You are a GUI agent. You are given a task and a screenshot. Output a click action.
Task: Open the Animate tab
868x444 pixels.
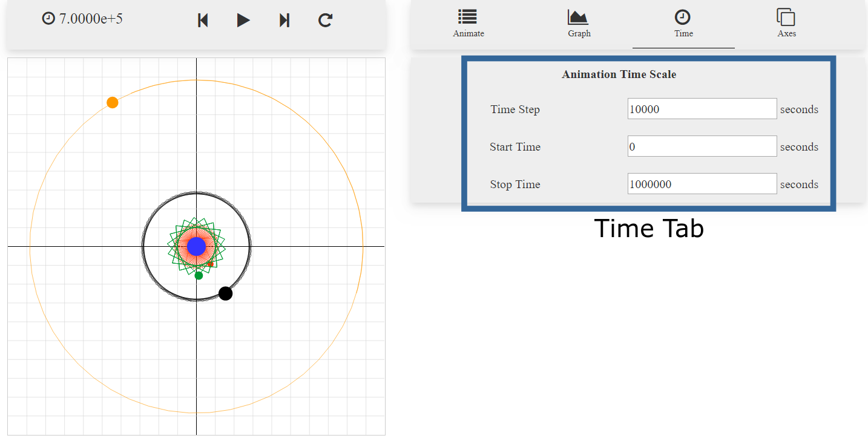coord(468,24)
